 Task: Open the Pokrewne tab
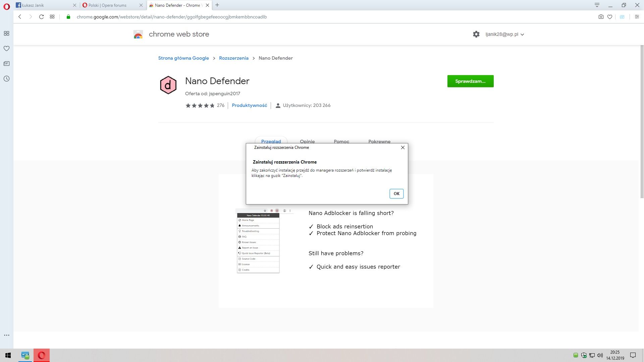click(379, 141)
